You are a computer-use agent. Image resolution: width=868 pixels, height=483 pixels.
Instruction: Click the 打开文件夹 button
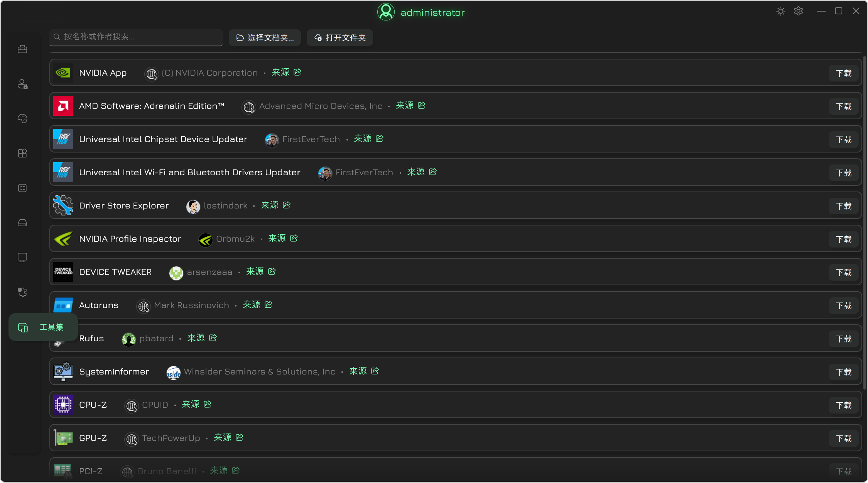coord(340,38)
